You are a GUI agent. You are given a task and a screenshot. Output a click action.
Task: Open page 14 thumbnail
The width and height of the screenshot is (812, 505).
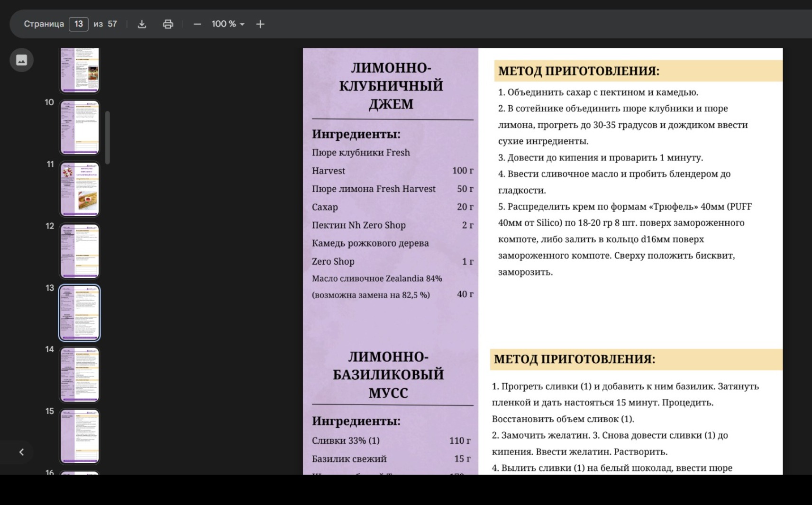click(x=80, y=375)
